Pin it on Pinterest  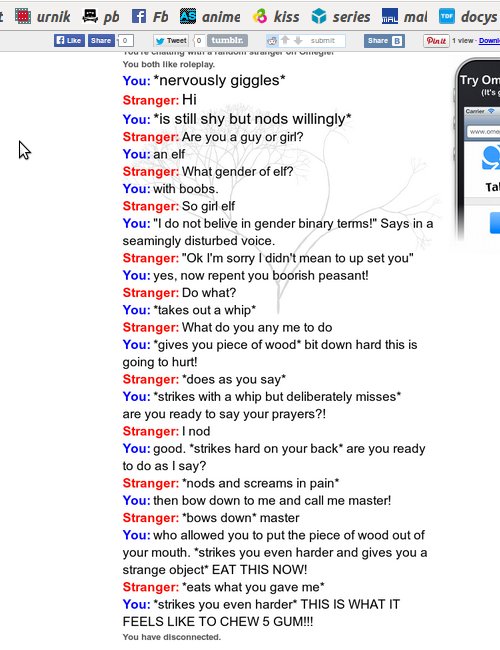coord(436,41)
